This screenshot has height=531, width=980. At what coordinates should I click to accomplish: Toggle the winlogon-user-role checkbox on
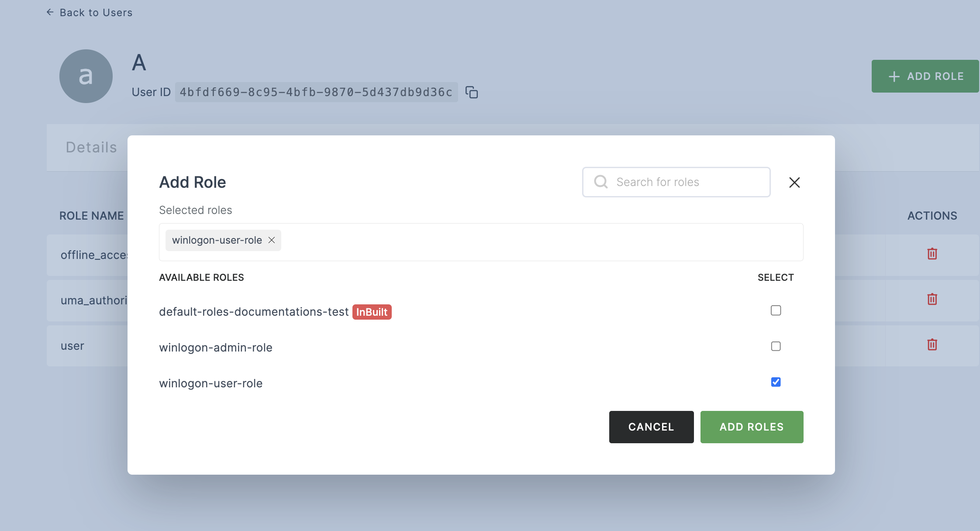(x=776, y=382)
